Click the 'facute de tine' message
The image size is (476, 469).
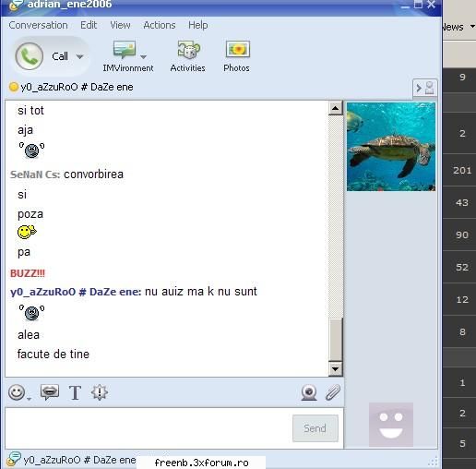(54, 354)
